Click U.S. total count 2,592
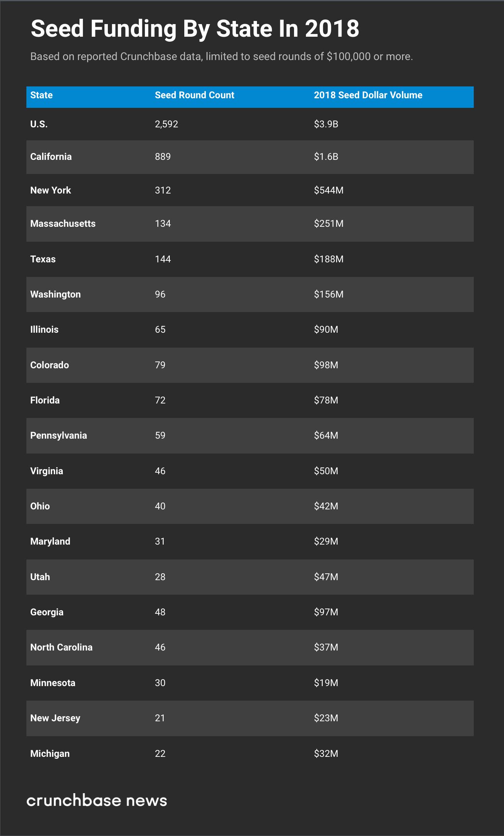Image resolution: width=504 pixels, height=836 pixels. (x=166, y=124)
